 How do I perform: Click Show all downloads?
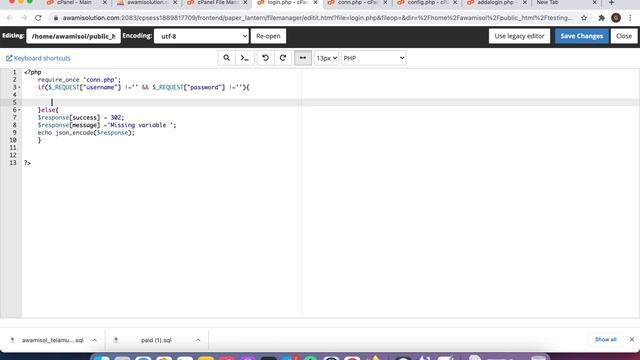tap(606, 340)
